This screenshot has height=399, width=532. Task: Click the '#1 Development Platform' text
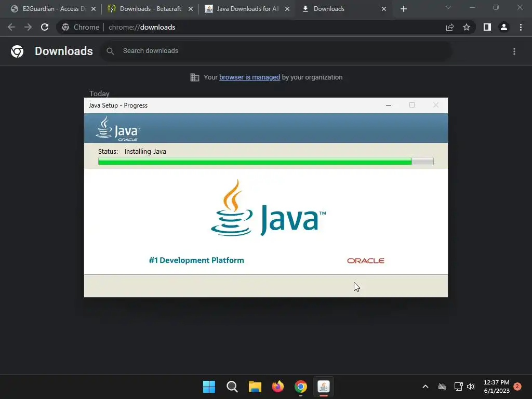click(196, 260)
